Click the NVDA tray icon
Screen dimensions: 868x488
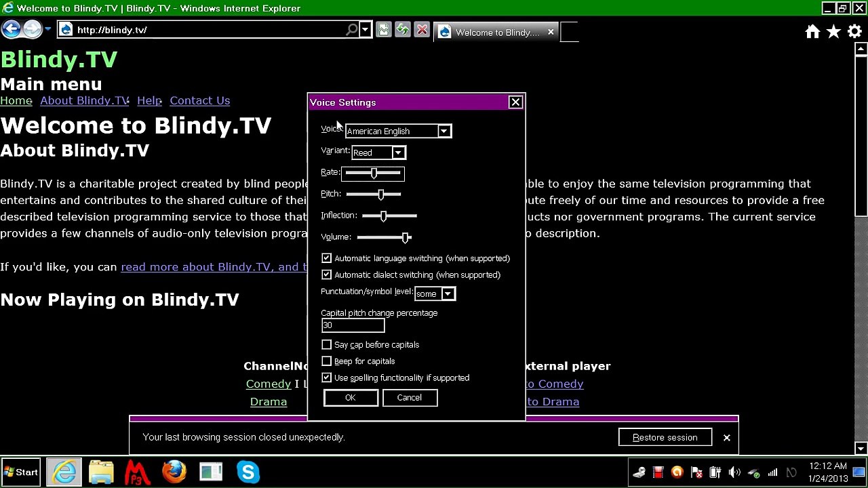tap(791, 472)
